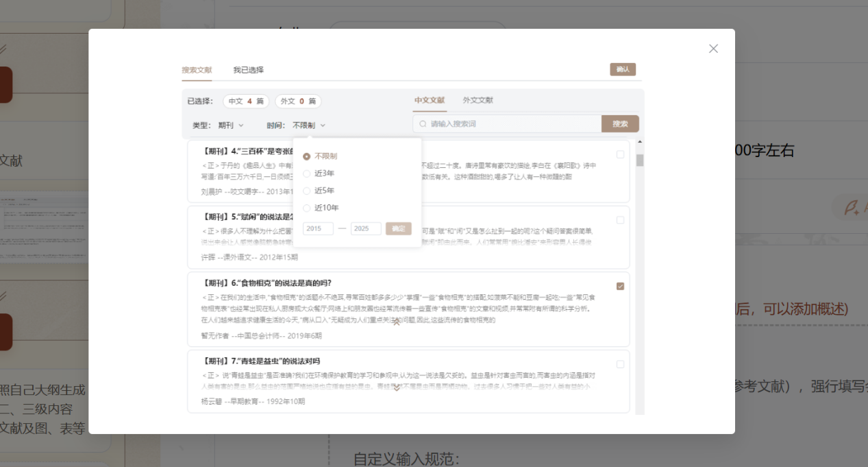
Task: Click the author line 许晖 --课外语文-- 2012年15期
Action: tap(249, 257)
